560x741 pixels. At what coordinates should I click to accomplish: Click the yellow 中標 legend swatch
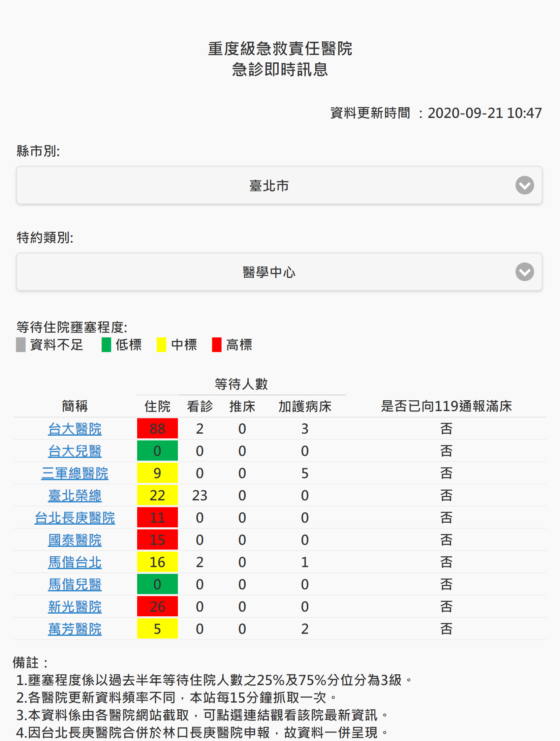[x=161, y=345]
